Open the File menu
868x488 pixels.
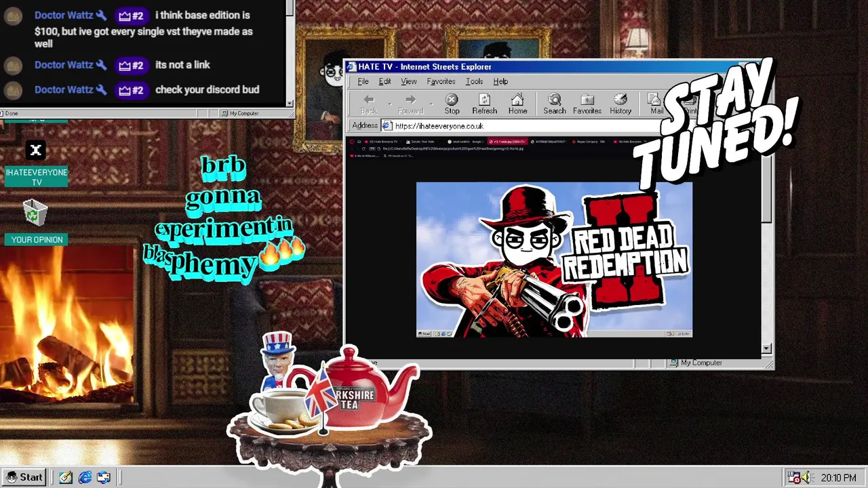click(x=363, y=81)
